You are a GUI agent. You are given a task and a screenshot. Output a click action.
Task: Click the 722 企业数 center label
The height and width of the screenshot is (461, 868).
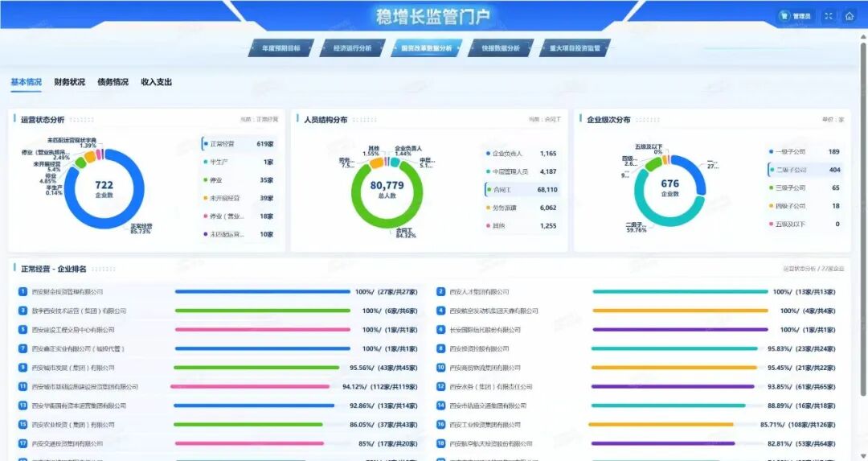tap(104, 188)
